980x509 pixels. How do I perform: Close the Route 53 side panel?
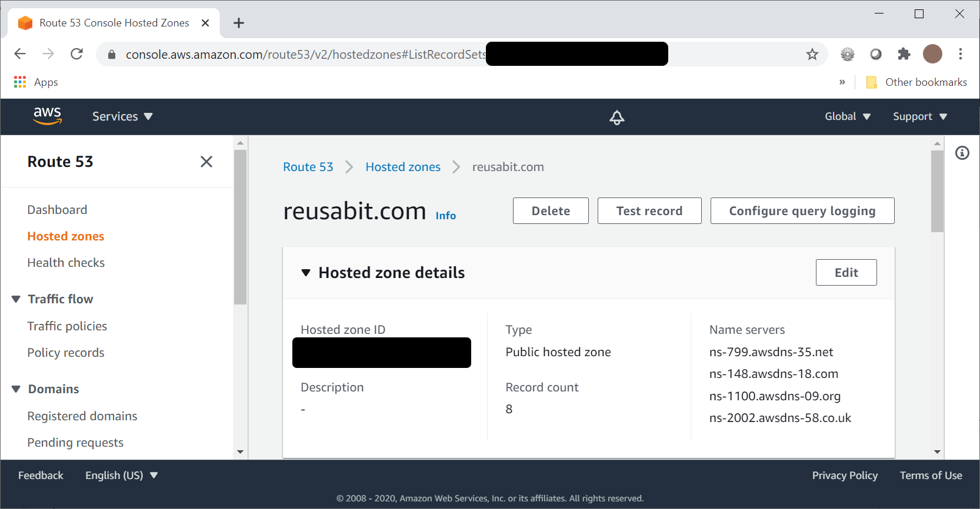tap(206, 162)
